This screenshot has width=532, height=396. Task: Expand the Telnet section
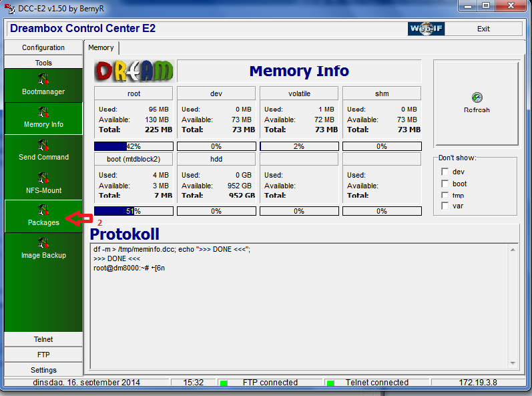pyautogui.click(x=43, y=339)
